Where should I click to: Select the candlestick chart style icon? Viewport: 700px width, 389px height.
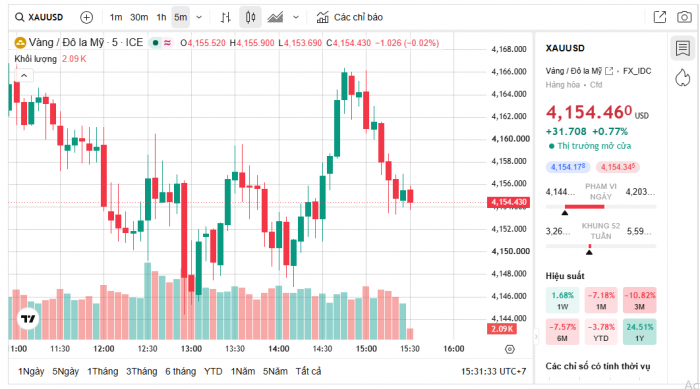click(250, 17)
